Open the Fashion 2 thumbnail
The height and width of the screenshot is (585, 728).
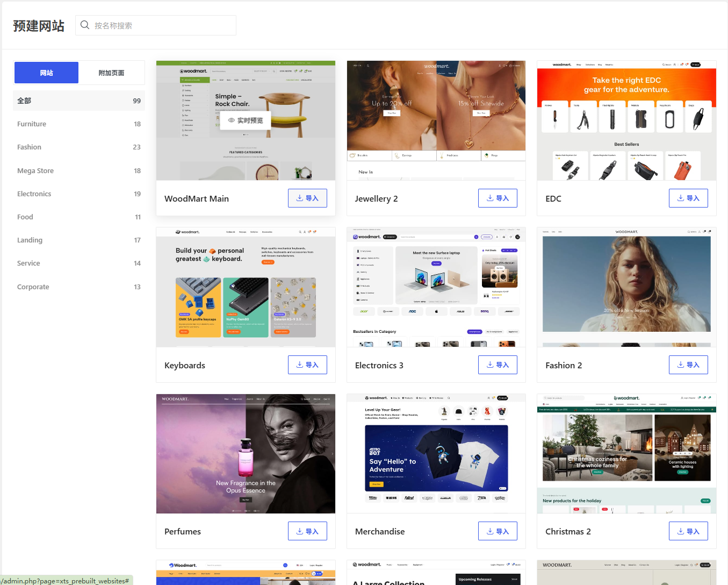tap(626, 287)
